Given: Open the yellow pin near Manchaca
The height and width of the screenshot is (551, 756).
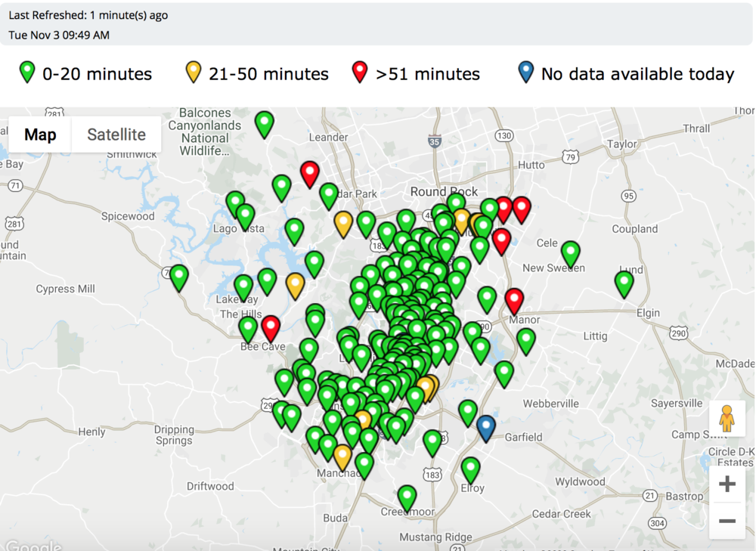Looking at the screenshot, I should [342, 456].
